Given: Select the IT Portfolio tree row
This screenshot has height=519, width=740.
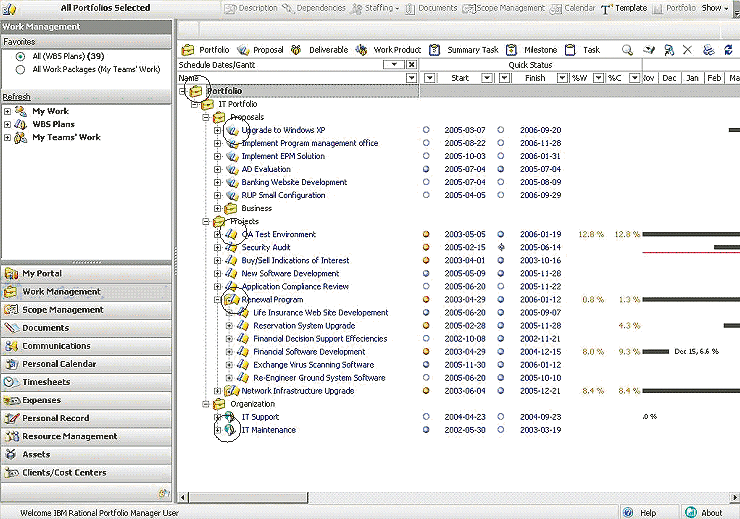Looking at the screenshot, I should coord(237,104).
